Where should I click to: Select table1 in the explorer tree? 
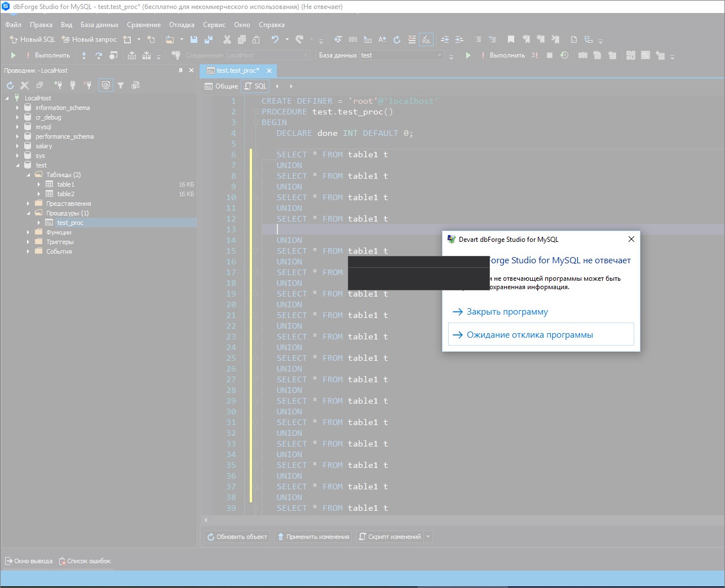pos(65,184)
